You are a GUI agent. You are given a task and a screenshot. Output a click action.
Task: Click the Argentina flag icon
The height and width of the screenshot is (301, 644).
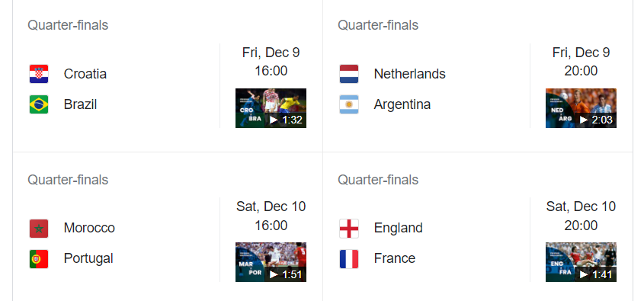pyautogui.click(x=349, y=104)
